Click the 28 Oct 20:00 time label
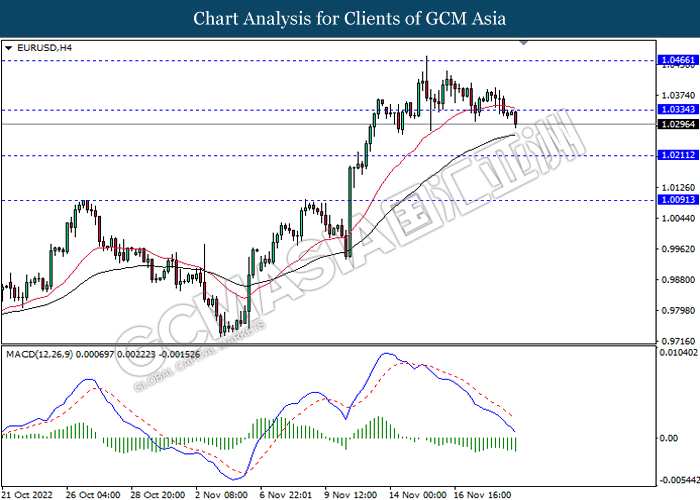Screen dimensions: 700x500 pyautogui.click(x=158, y=495)
